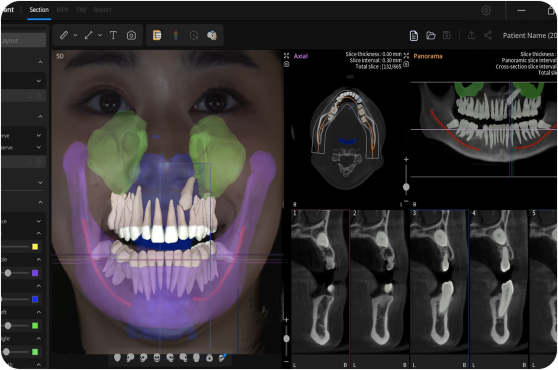Viewport: 558px width, 370px height.
Task: Click the save disk icon
Action: [447, 35]
